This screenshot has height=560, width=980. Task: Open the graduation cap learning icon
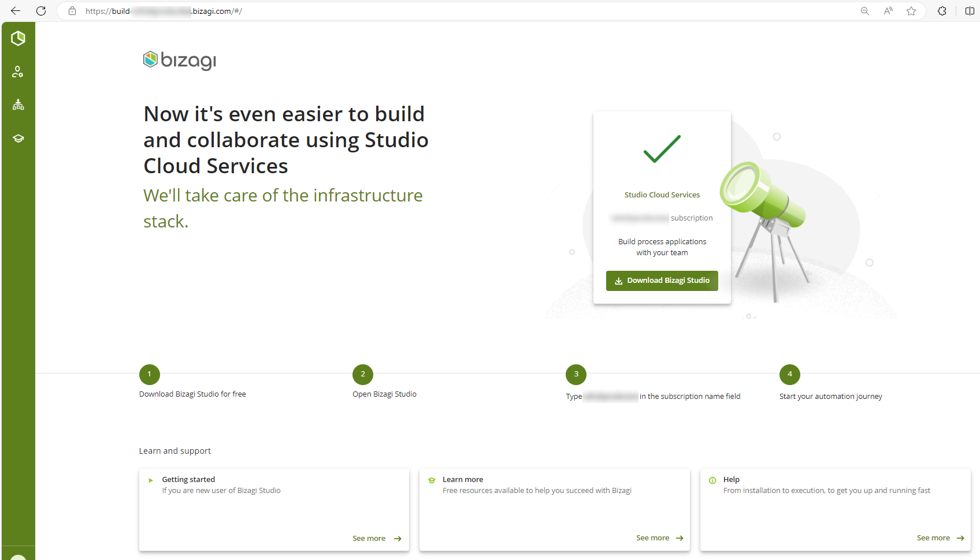point(18,139)
